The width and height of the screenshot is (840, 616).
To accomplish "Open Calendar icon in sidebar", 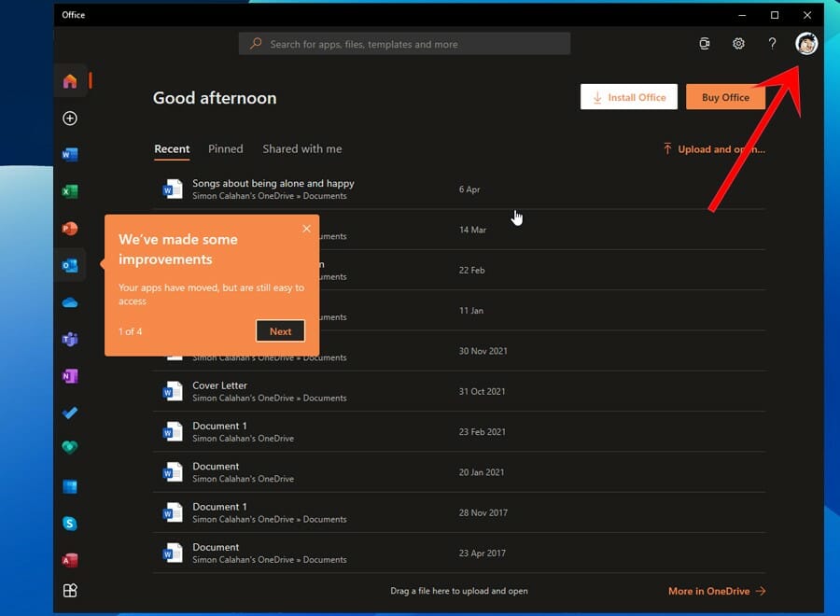I will (x=70, y=486).
